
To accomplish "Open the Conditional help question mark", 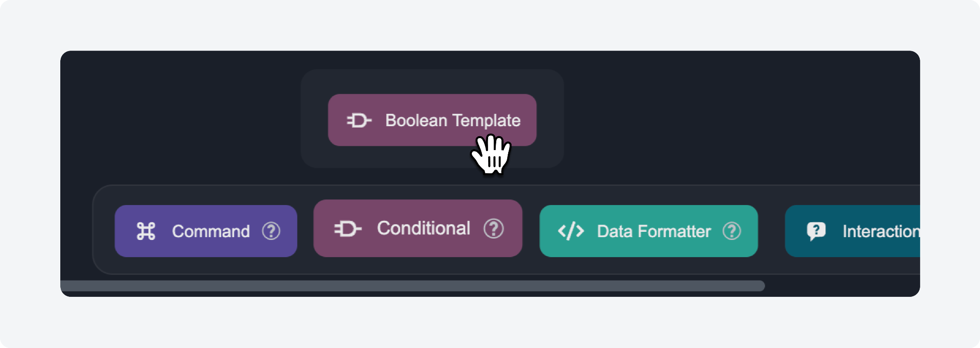I will [x=493, y=228].
